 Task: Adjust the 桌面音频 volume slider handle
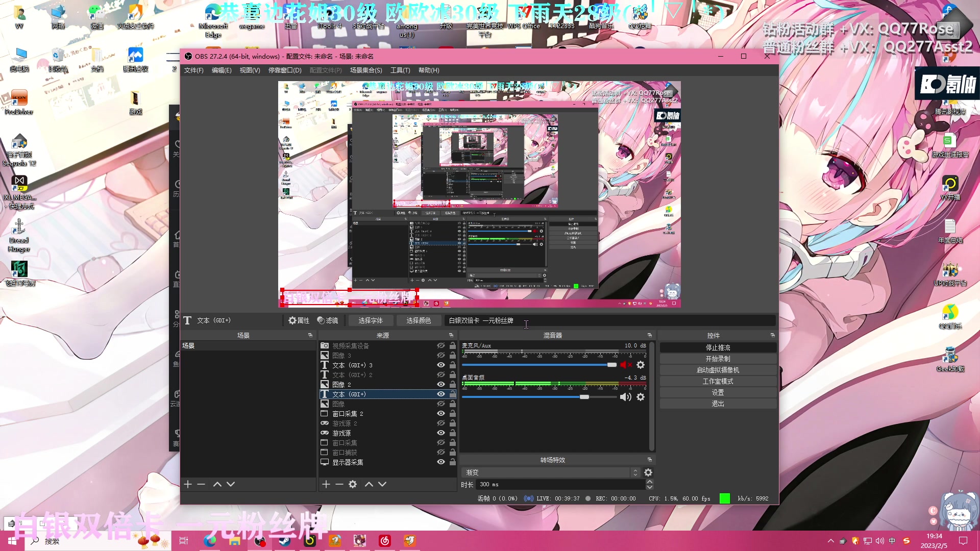coord(584,397)
